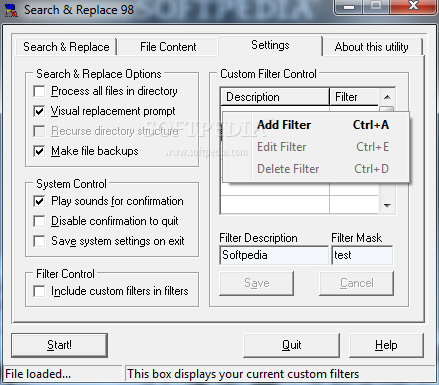Choose Add Filter from context menu
The height and width of the screenshot is (385, 439).
click(x=315, y=125)
